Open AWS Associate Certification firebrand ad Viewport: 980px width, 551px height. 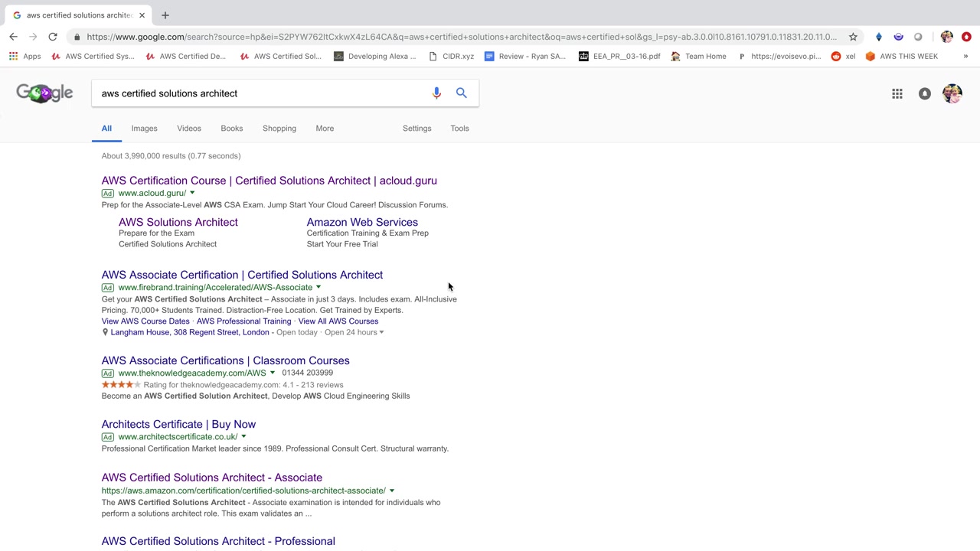point(242,275)
